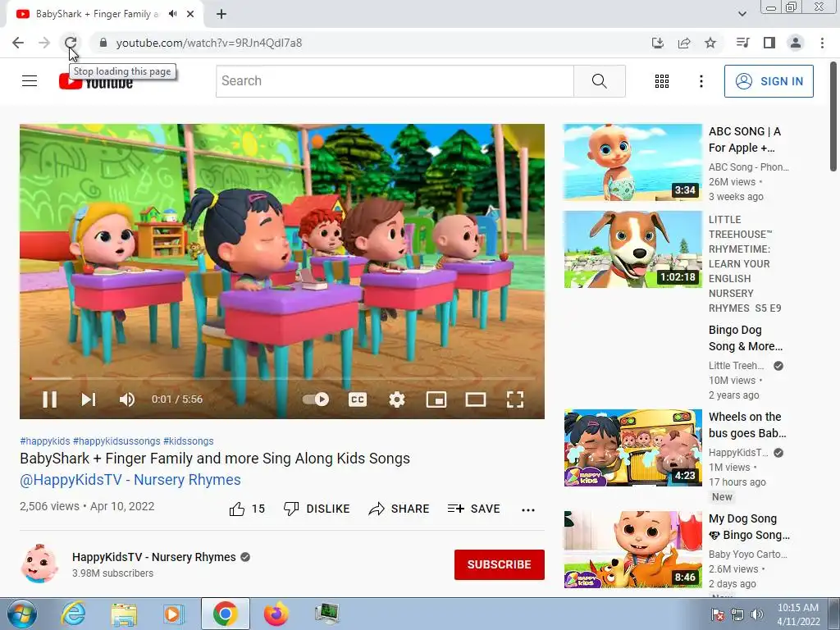Click YouTube logo home link
The height and width of the screenshot is (630, 840).
pos(96,81)
